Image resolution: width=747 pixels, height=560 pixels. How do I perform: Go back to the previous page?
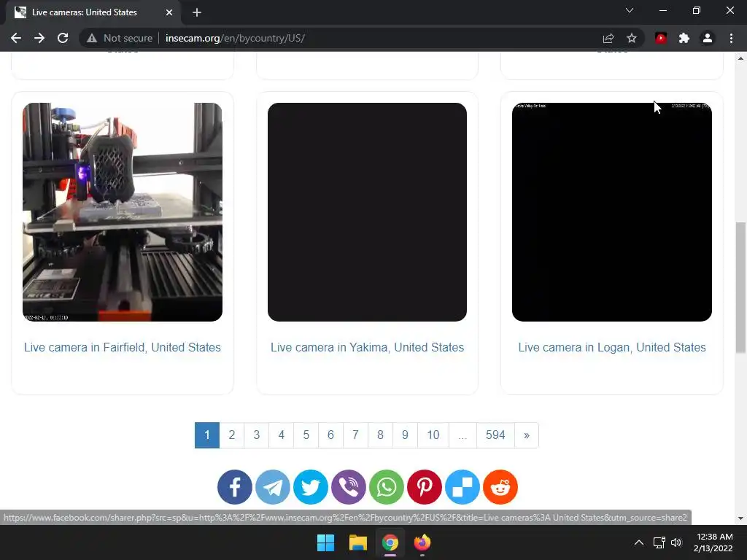tap(16, 38)
